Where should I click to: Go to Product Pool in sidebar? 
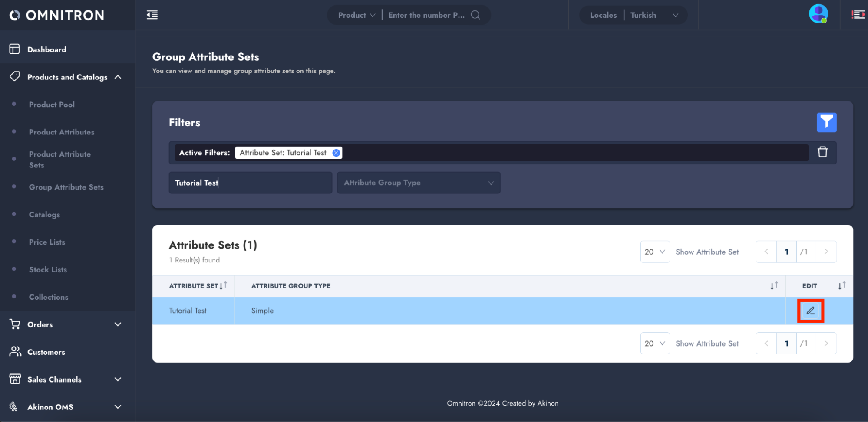point(52,105)
